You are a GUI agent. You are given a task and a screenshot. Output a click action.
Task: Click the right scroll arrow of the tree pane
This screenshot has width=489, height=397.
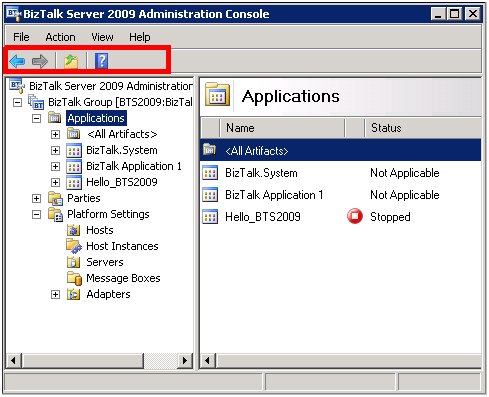(185, 361)
